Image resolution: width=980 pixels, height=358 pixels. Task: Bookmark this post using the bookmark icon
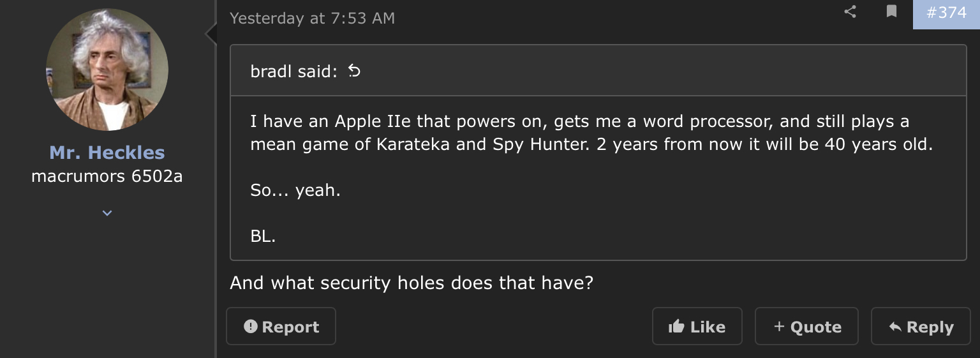click(892, 11)
